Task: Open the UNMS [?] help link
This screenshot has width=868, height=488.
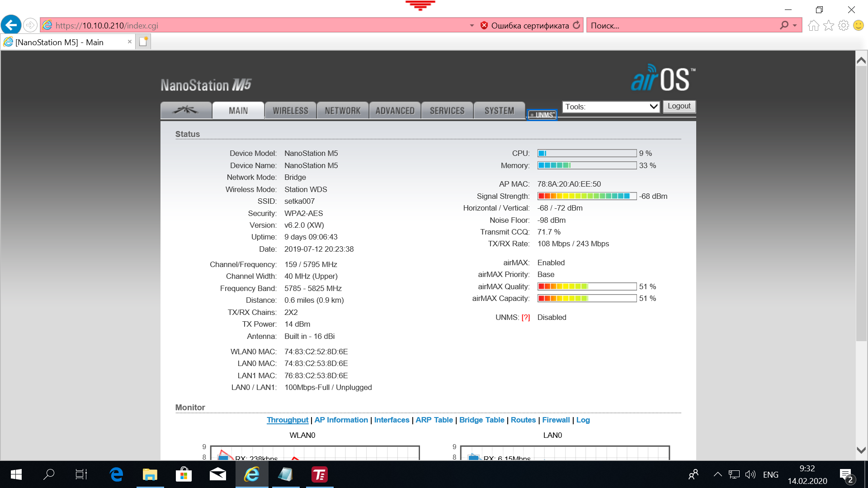Action: [525, 318]
